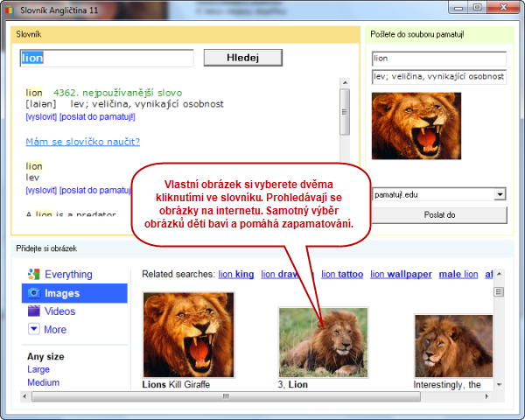525x420 pixels.
Task: Open related search 'lion wallpaper'
Action: (401, 274)
